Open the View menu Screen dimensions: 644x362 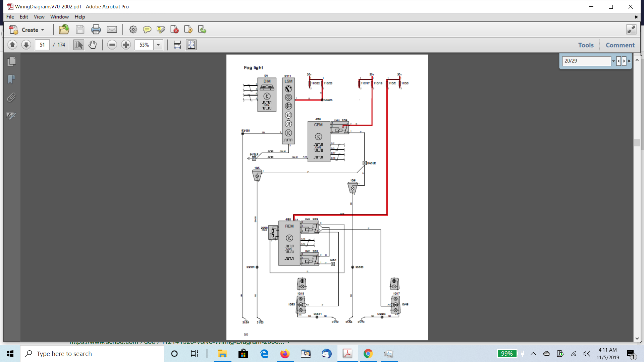click(x=39, y=17)
